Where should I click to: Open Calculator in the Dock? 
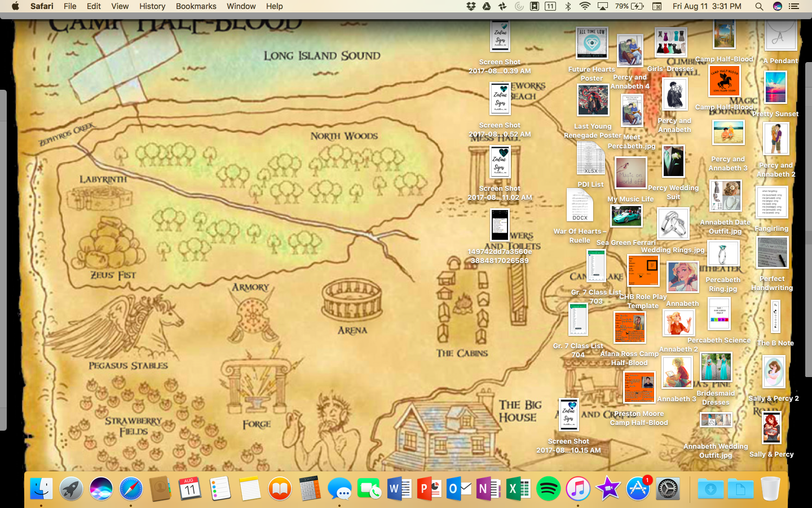pos(310,489)
